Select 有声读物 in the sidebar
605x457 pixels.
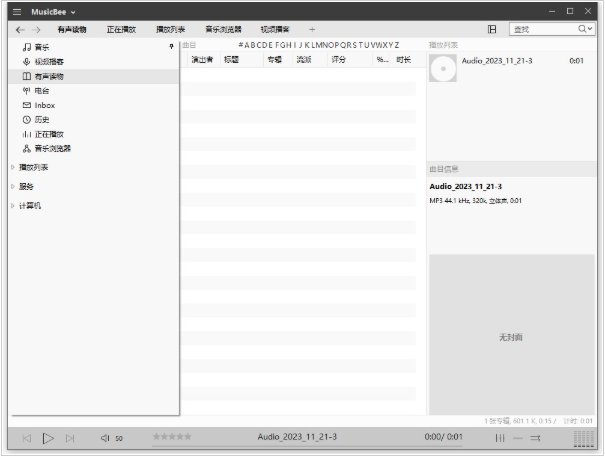click(x=93, y=76)
